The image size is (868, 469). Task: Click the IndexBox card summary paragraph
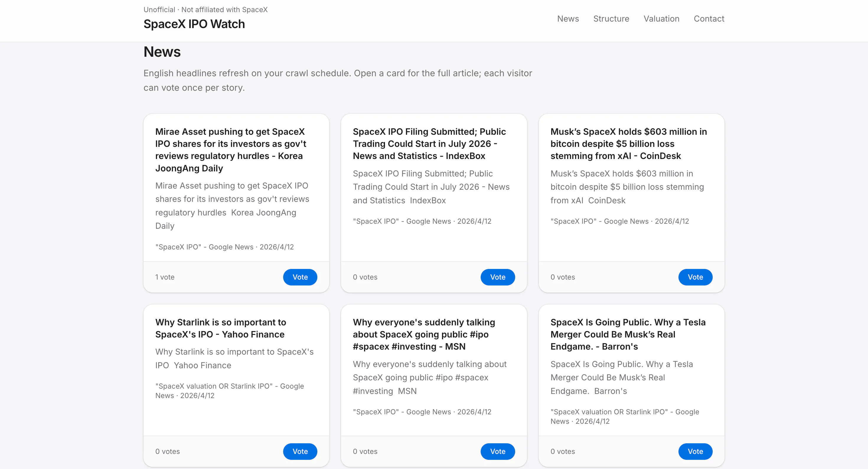point(431,186)
